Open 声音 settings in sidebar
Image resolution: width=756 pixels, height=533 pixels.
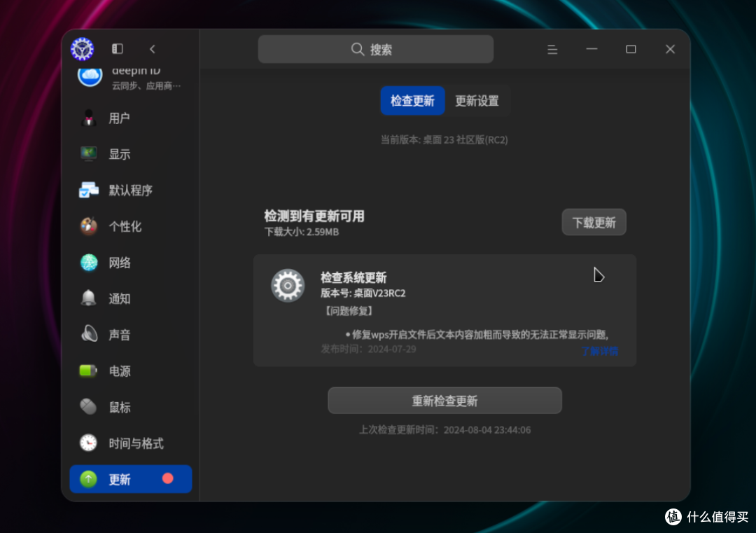point(131,334)
